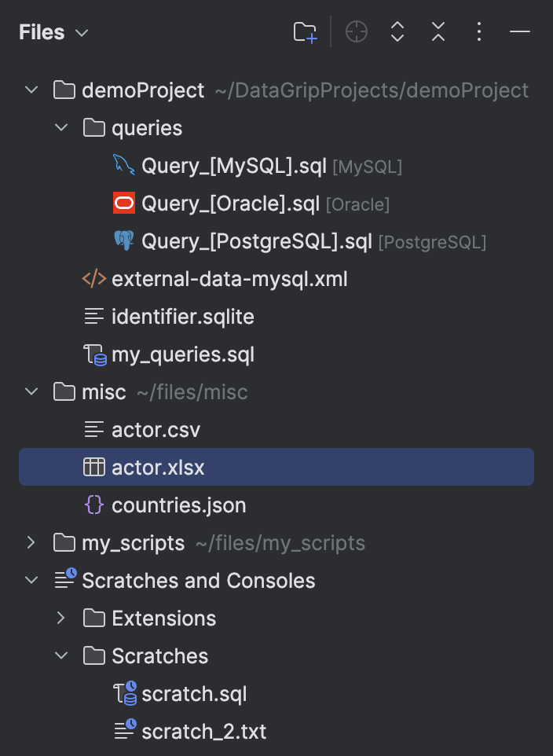This screenshot has width=553, height=756.
Task: Create a new folder using the toolbar icon
Action: (x=303, y=31)
